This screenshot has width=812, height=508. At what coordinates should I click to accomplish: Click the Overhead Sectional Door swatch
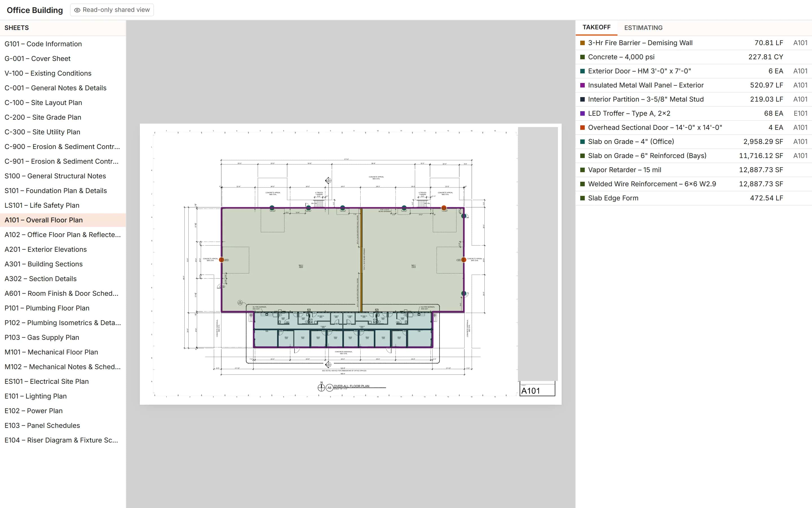tap(582, 128)
